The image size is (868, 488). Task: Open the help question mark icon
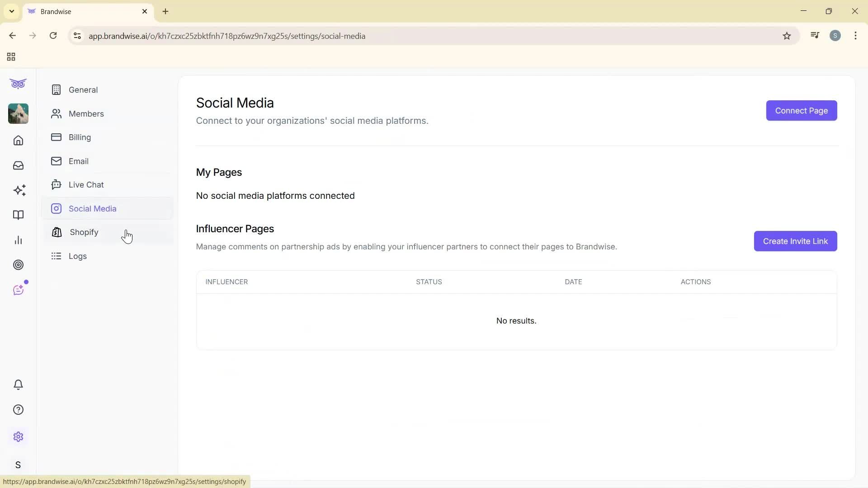(18, 409)
